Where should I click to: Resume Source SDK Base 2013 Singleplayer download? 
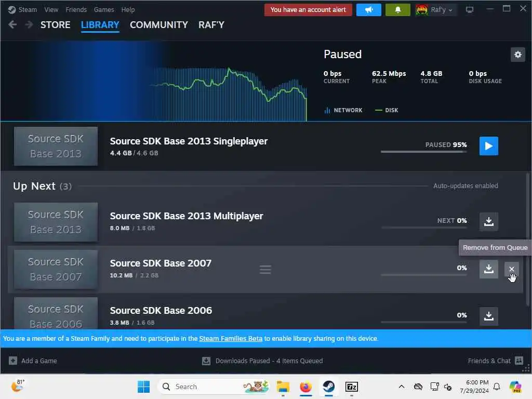click(488, 146)
